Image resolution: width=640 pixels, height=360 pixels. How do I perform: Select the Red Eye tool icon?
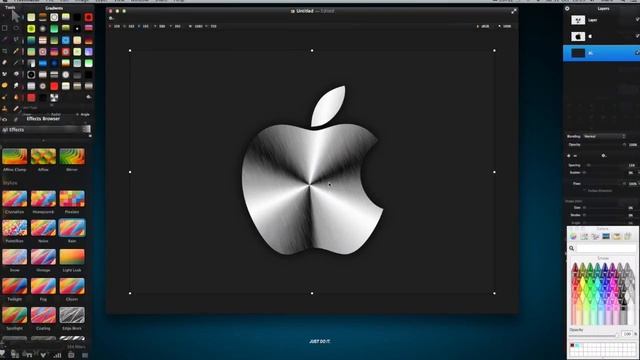[4, 120]
